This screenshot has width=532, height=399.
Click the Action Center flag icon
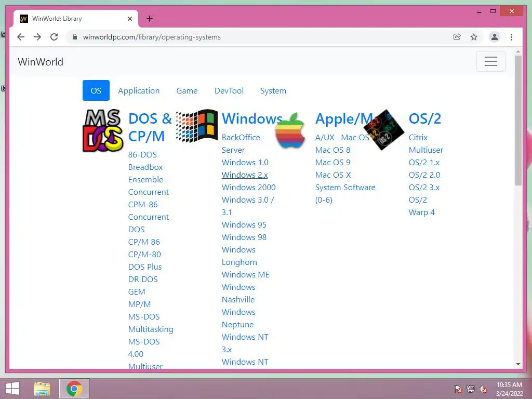click(458, 389)
